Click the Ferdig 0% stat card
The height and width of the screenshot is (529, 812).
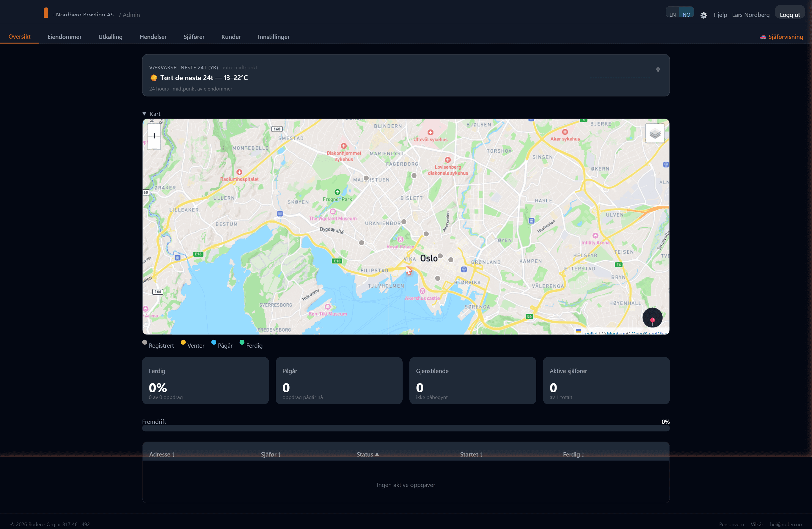pos(205,381)
